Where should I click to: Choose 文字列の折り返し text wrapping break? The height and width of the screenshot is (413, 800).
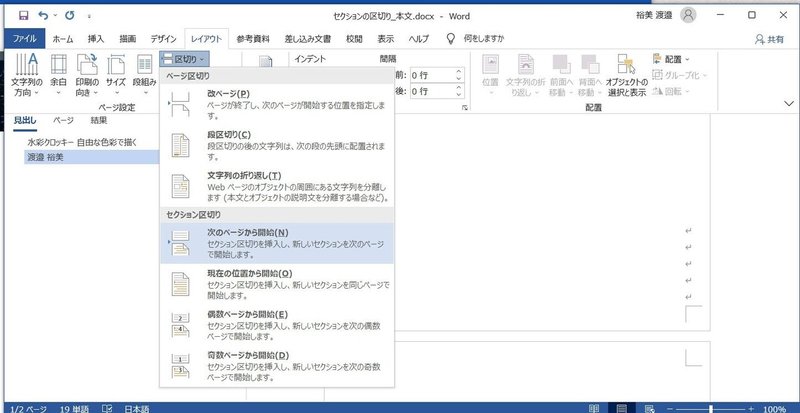(277, 186)
